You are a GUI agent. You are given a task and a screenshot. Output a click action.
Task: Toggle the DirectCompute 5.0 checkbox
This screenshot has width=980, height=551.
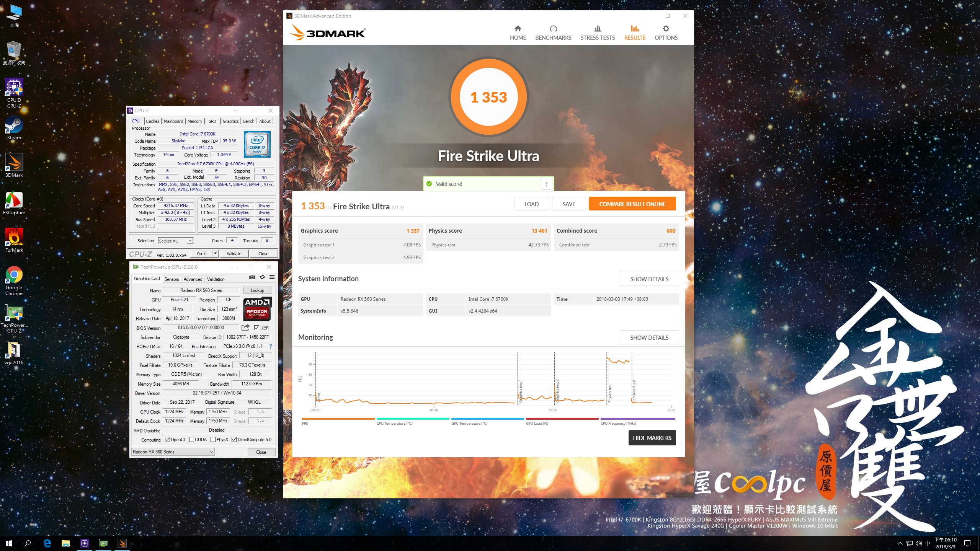pos(234,440)
